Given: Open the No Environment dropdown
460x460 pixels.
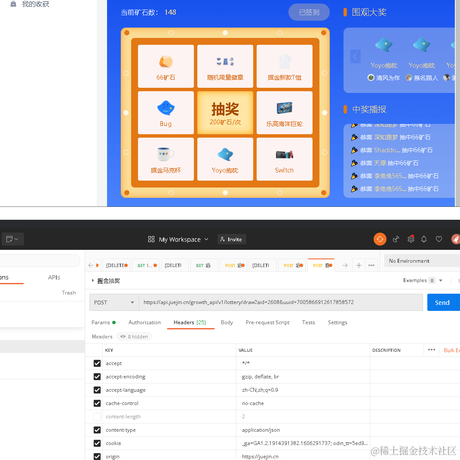Looking at the screenshot, I should [x=422, y=261].
